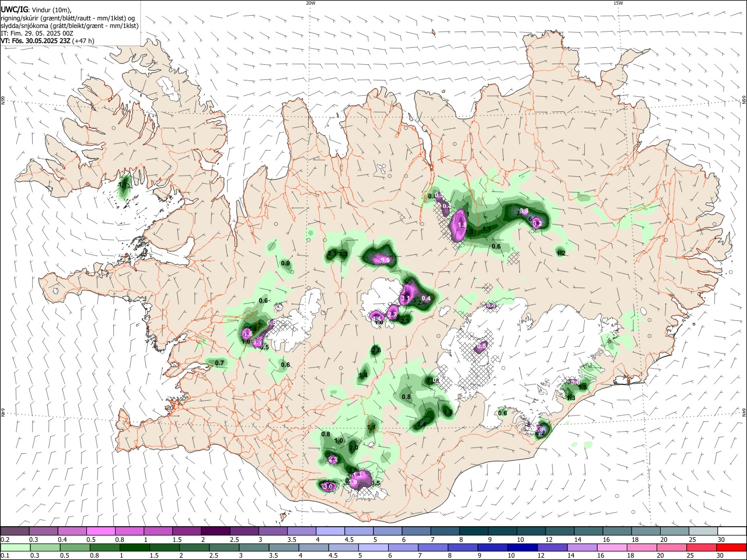Click the 'slydda/snjókoma' legend description line
Viewport: 747px width, 560px height.
[69, 26]
